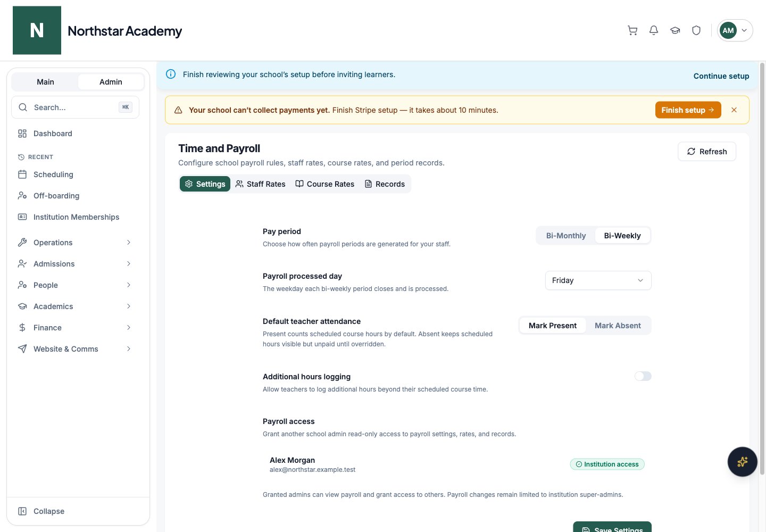Image resolution: width=766 pixels, height=532 pixels.
Task: Click the Institution access badge
Action: coord(607,464)
